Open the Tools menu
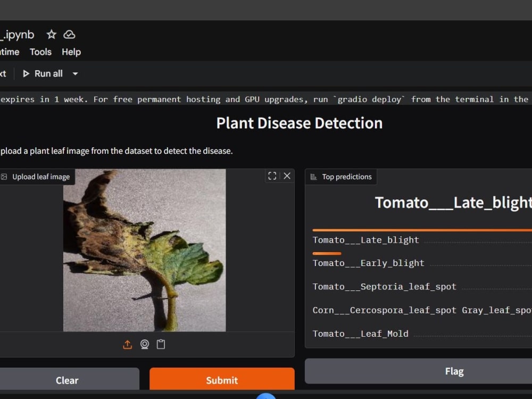Screen dimensions: 532x399 [x=41, y=52]
